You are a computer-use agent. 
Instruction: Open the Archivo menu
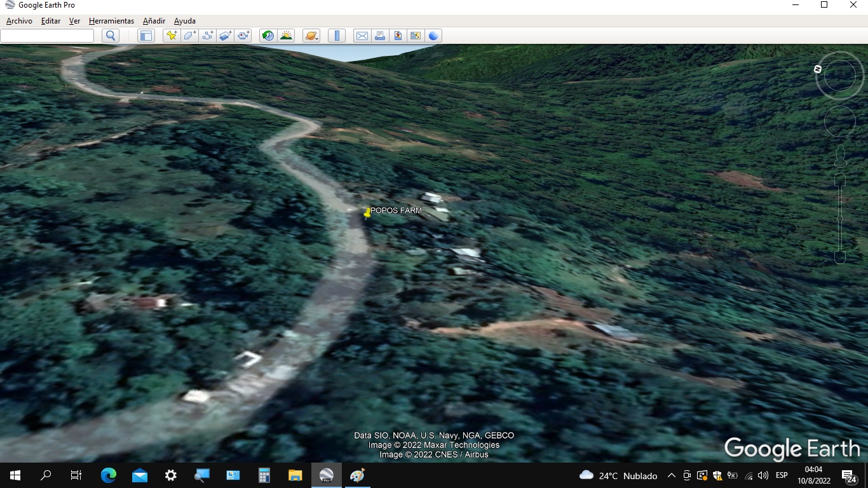19,21
